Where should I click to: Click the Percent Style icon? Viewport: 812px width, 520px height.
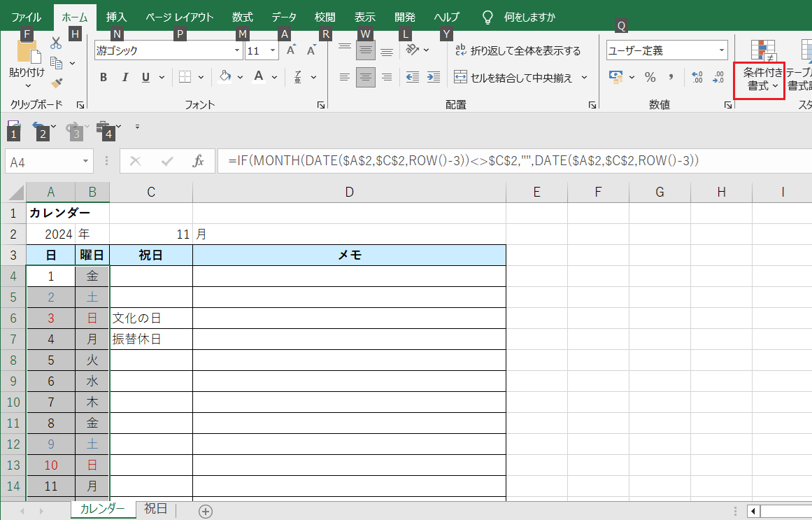pos(650,78)
